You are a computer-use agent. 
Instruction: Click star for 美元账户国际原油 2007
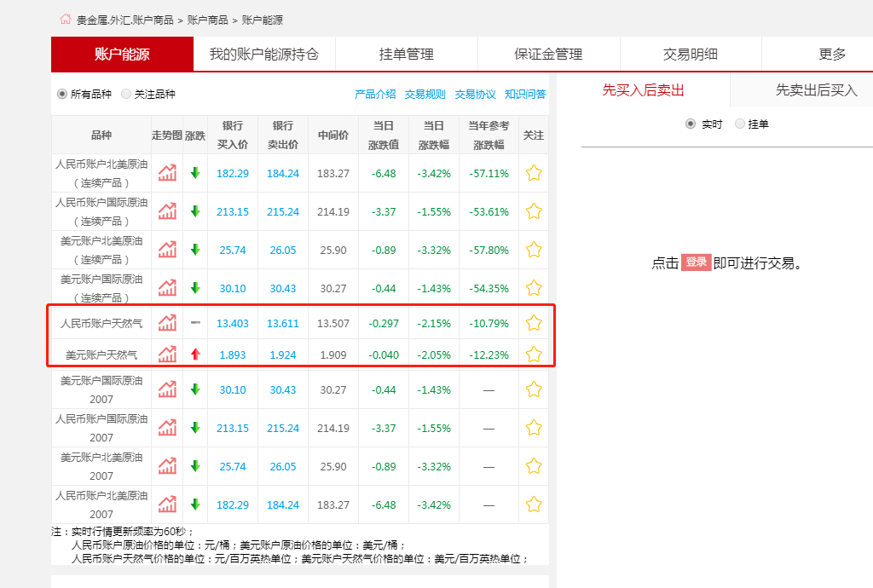534,389
